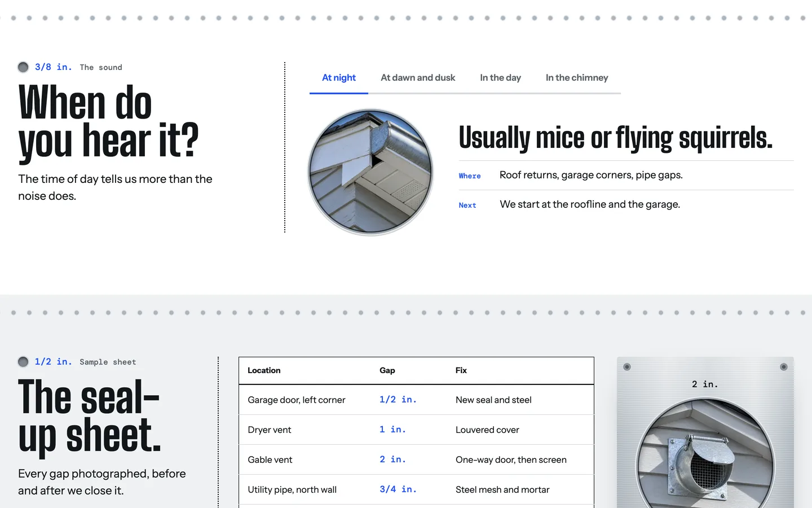Click the round roof return photo
The height and width of the screenshot is (508, 812).
click(370, 172)
